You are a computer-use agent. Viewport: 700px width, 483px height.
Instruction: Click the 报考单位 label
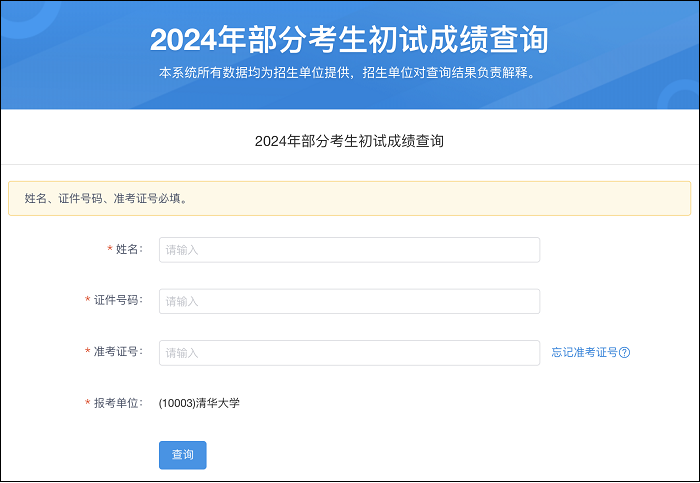coord(118,403)
